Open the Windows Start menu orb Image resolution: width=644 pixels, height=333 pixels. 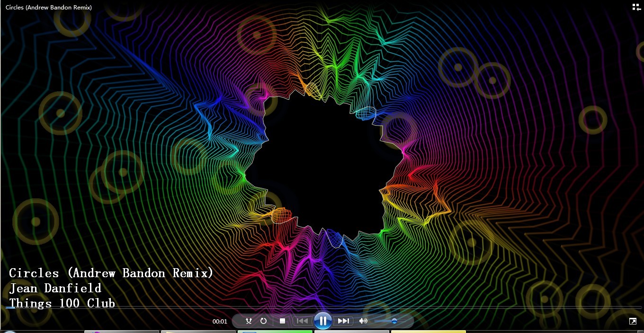point(9,332)
